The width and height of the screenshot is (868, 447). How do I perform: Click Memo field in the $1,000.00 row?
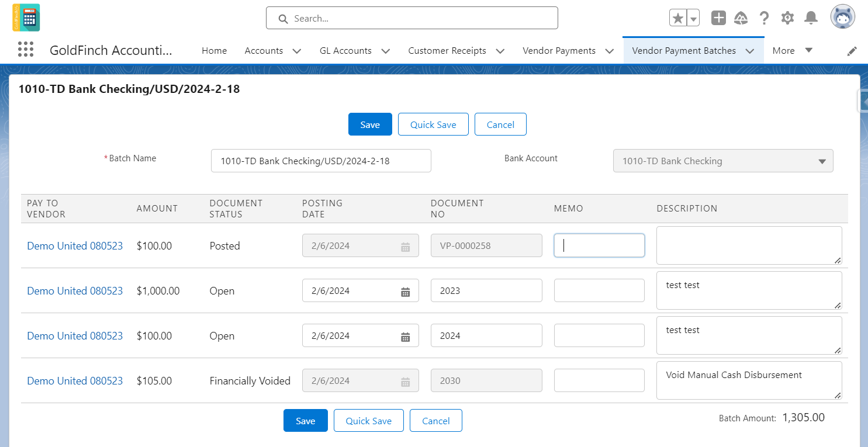pyautogui.click(x=599, y=290)
